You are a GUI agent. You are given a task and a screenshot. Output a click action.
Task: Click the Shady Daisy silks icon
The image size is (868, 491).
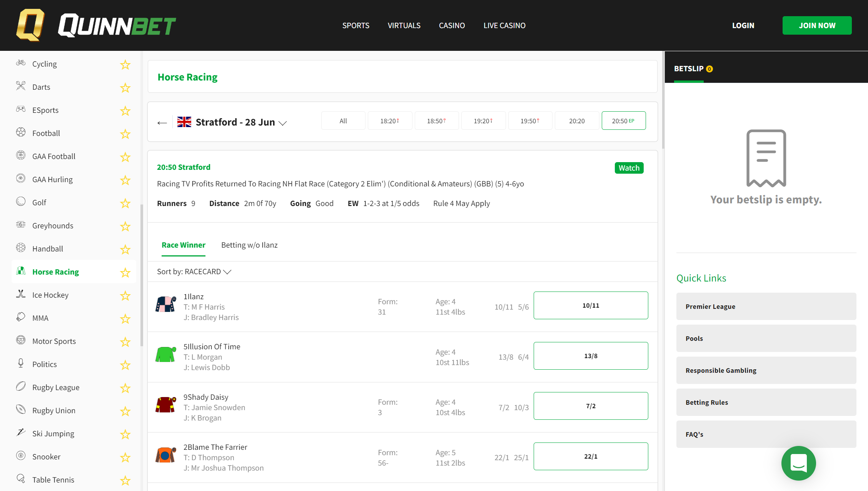tap(165, 405)
